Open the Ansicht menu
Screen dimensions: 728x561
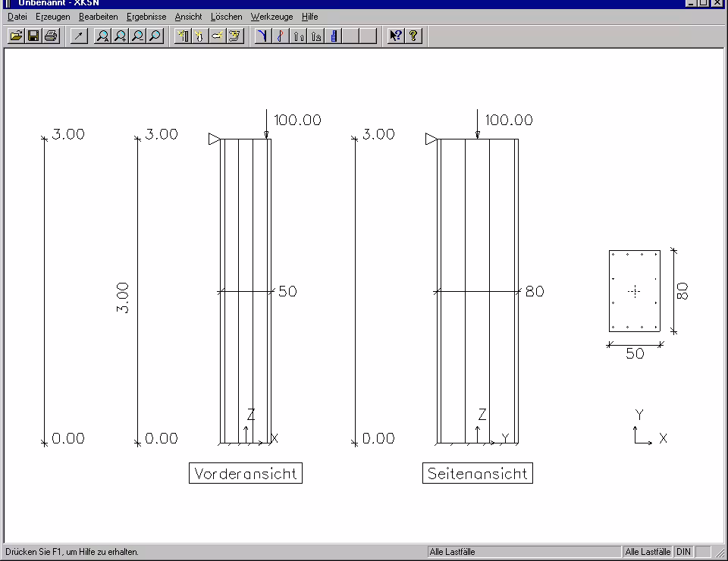click(x=188, y=17)
